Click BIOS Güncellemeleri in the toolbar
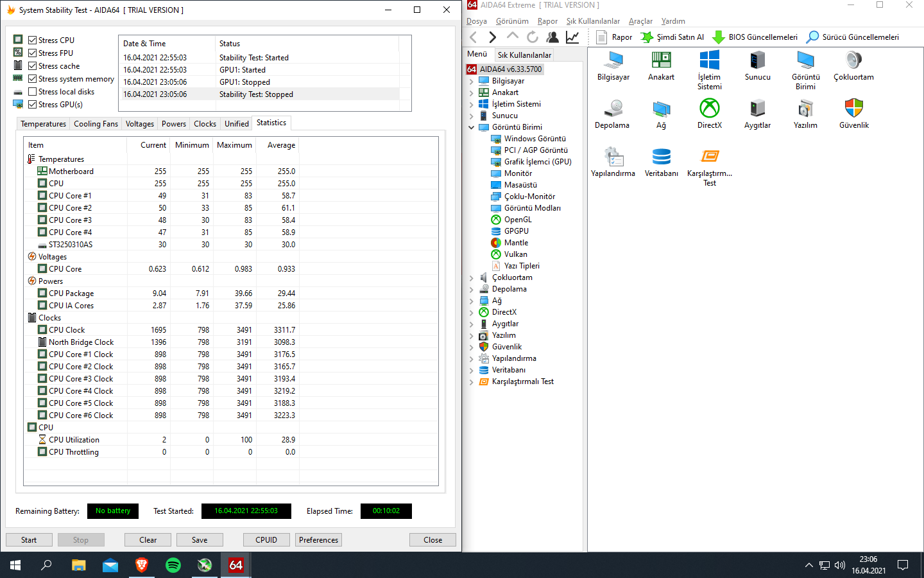This screenshot has width=924, height=578. [x=755, y=37]
